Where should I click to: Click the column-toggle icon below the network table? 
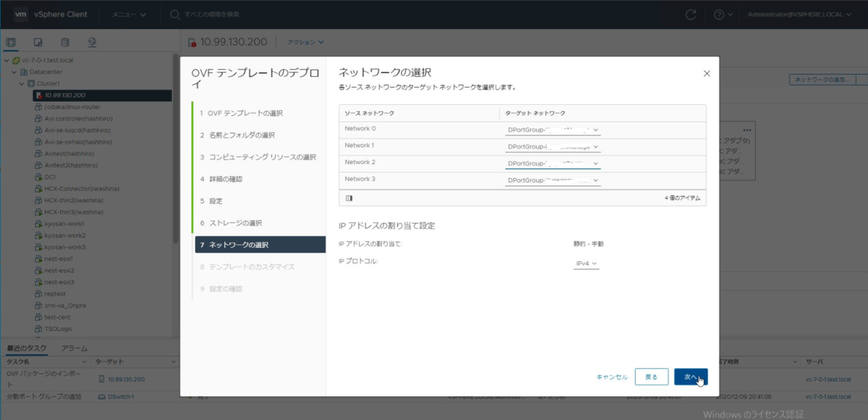coord(349,197)
